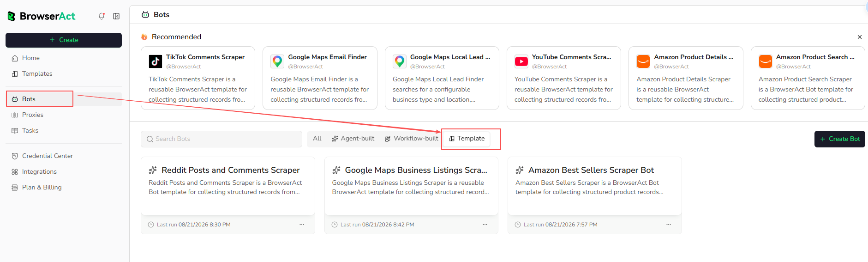The width and height of the screenshot is (868, 262).
Task: Click the BrowserAct logo
Action: (x=41, y=16)
